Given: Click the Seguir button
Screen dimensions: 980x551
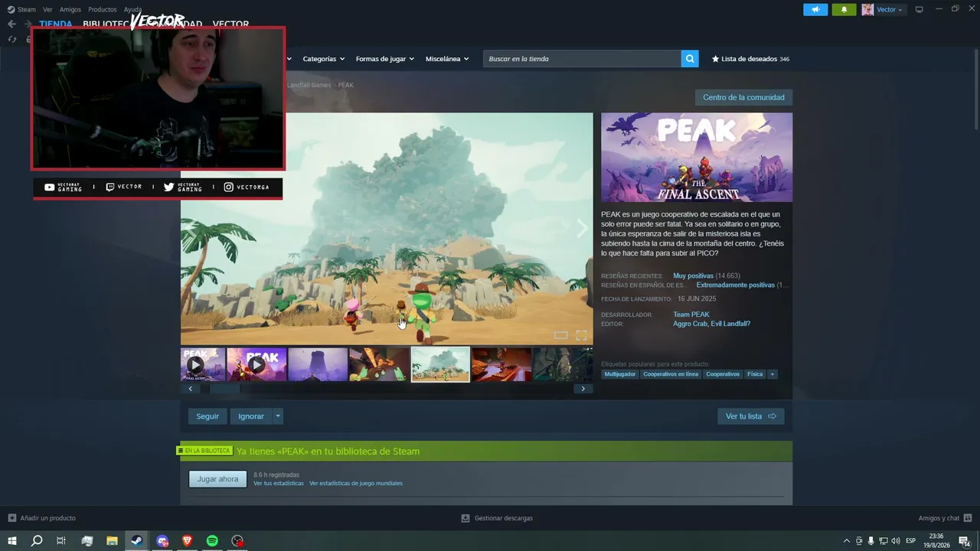Looking at the screenshot, I should tap(207, 416).
